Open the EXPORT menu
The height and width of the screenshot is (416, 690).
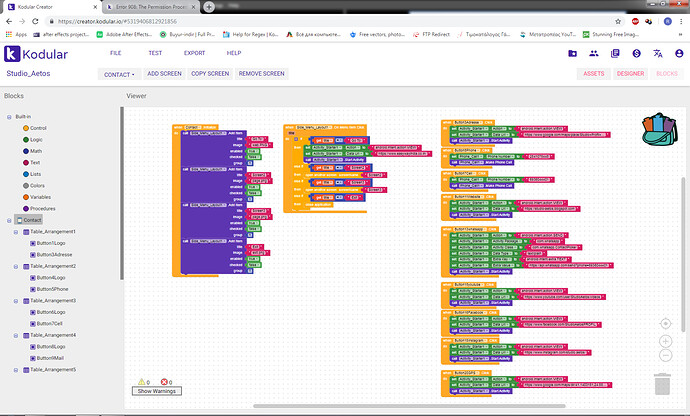coord(194,53)
